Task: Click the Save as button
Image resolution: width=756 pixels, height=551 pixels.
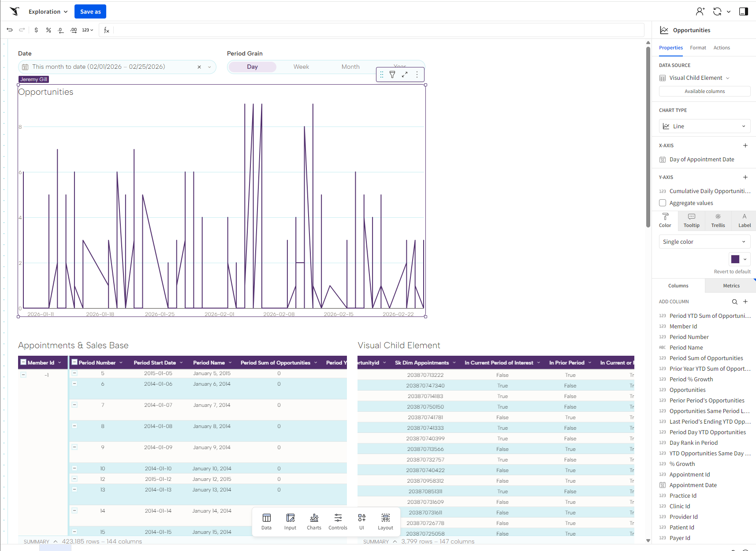Action: (90, 11)
